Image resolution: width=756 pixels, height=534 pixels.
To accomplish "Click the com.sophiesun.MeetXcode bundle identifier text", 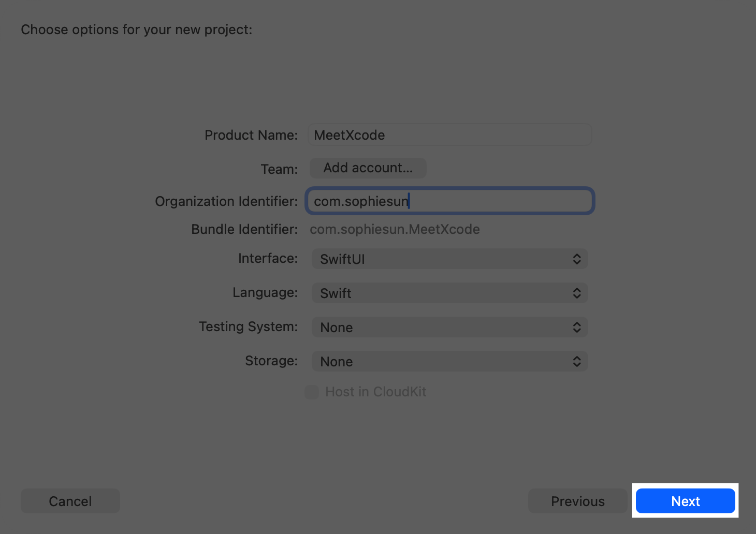I will (x=395, y=229).
